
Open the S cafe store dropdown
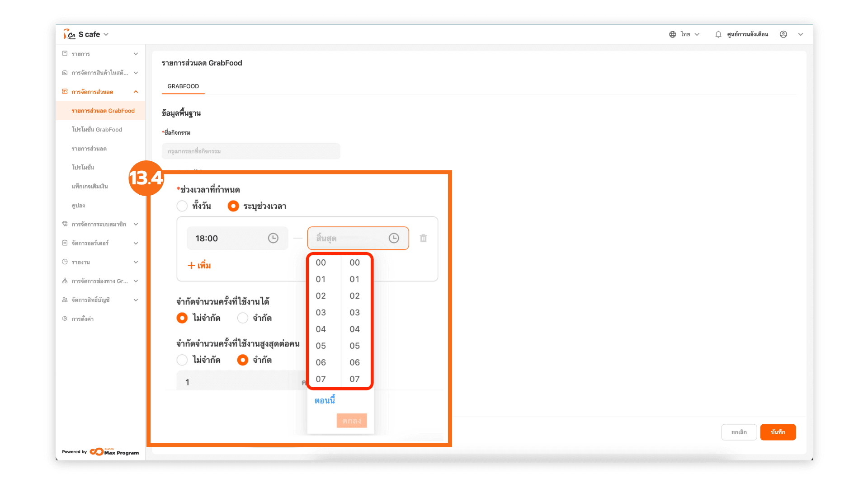click(x=106, y=34)
